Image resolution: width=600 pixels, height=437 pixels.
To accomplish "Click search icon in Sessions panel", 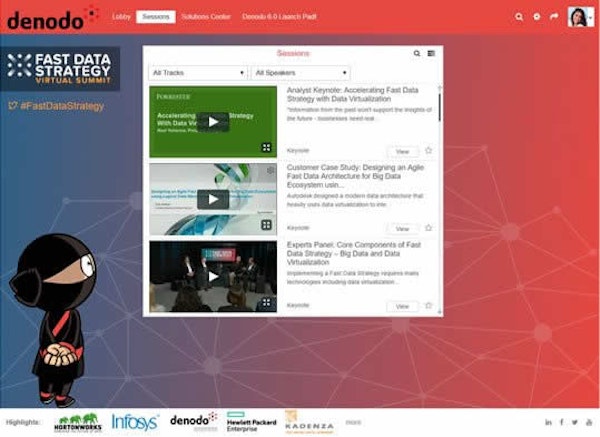I will 417,54.
